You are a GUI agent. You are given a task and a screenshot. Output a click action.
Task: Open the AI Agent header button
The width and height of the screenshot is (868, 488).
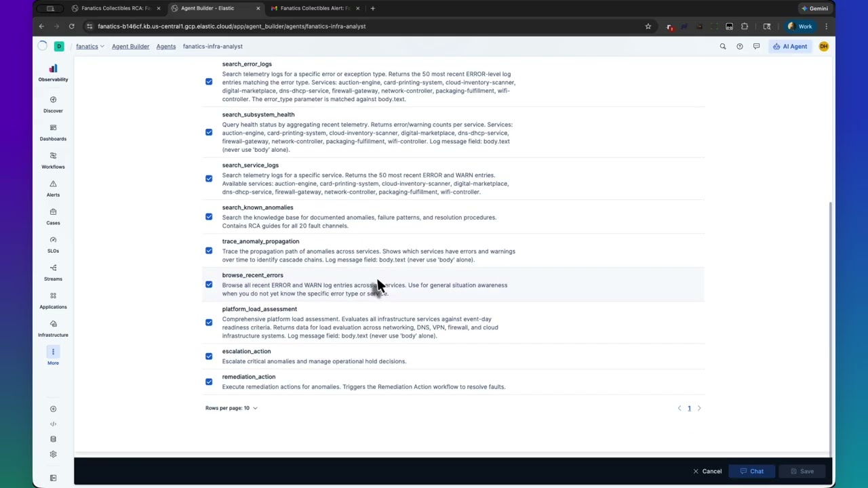click(790, 46)
